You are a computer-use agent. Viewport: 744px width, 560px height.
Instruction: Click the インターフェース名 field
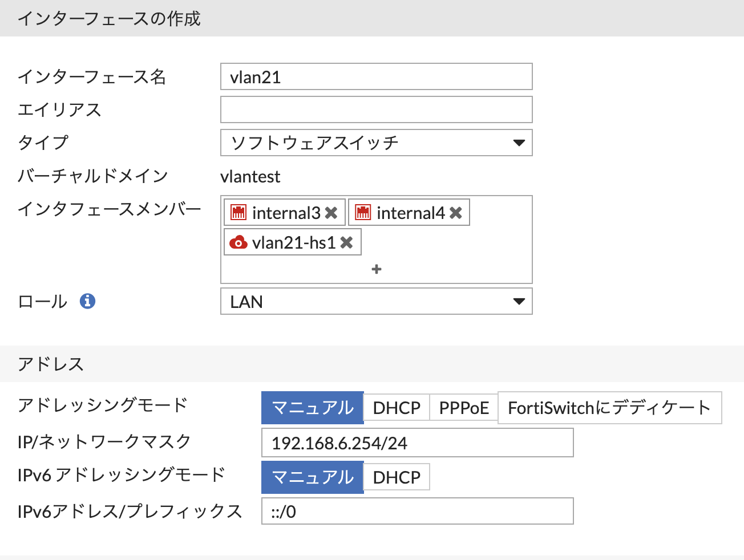click(x=376, y=77)
